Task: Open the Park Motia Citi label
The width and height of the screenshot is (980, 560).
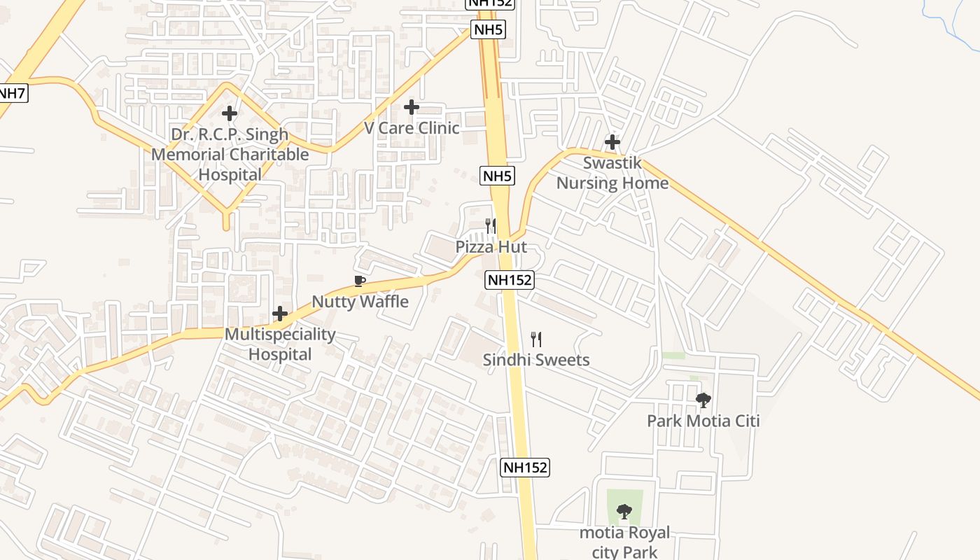Action: pos(703,421)
